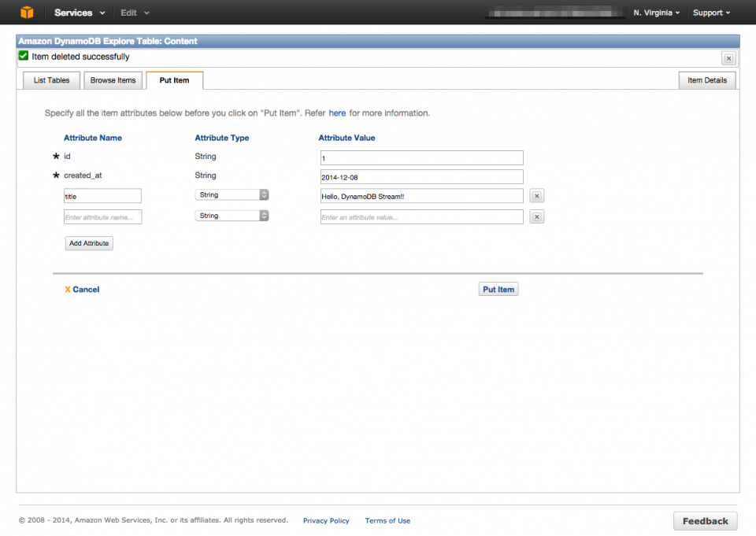Viewport: 756px width, 536px height.
Task: Click the 'Attribute Name' column header
Action: [93, 138]
